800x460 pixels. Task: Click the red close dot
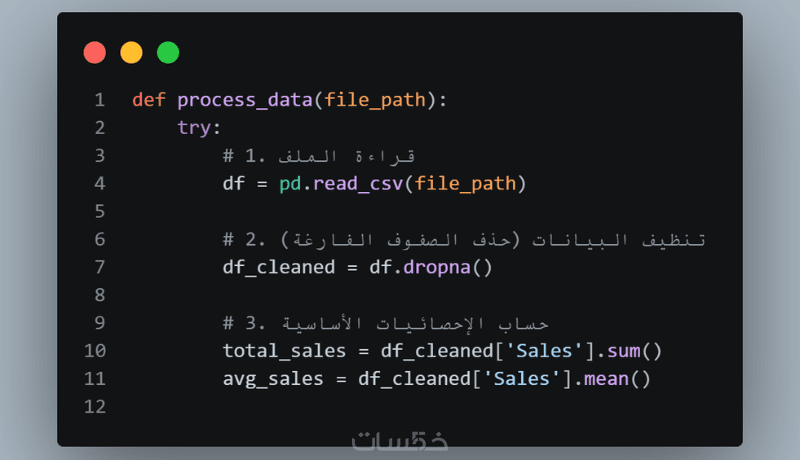[x=94, y=53]
